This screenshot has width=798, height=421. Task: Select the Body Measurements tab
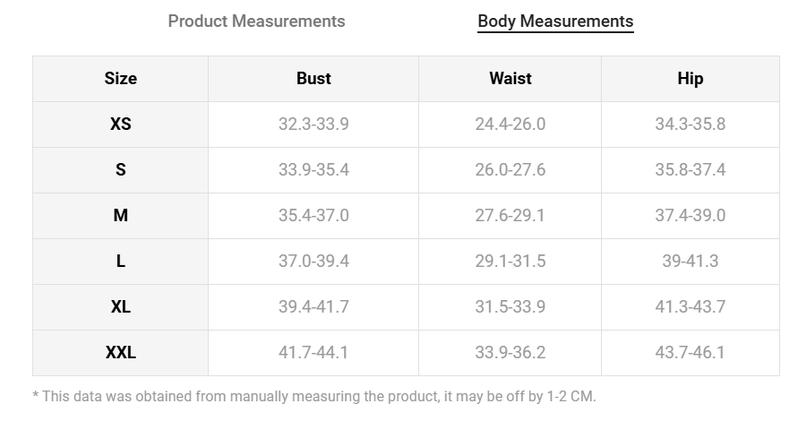(555, 21)
